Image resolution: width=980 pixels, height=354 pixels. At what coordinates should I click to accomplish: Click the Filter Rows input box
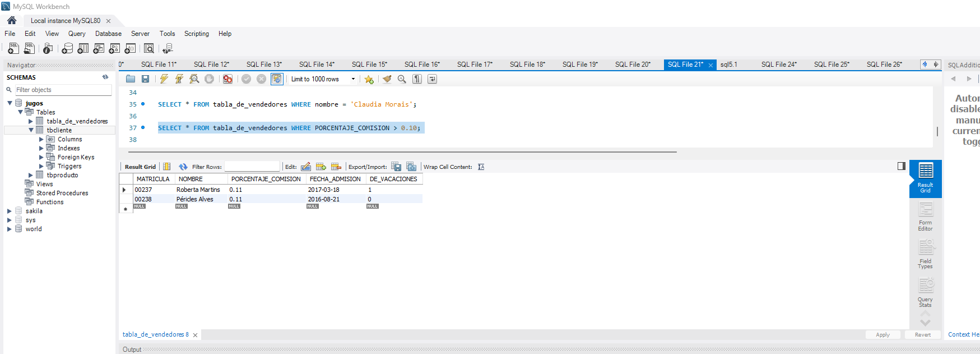(252, 167)
